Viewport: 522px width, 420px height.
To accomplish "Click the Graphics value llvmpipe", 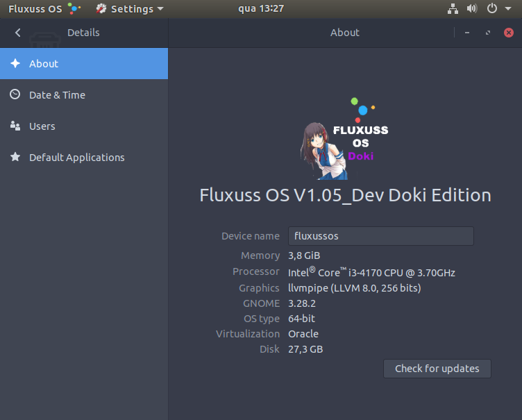I will pyautogui.click(x=355, y=288).
